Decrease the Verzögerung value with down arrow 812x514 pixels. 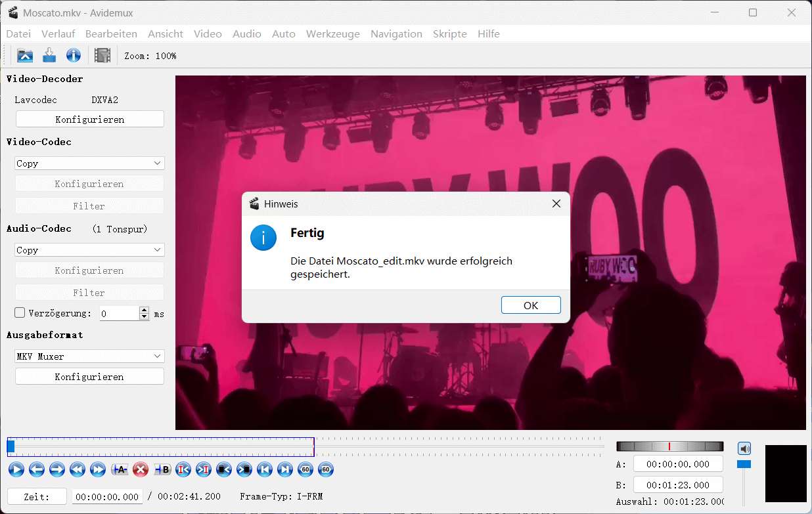145,317
